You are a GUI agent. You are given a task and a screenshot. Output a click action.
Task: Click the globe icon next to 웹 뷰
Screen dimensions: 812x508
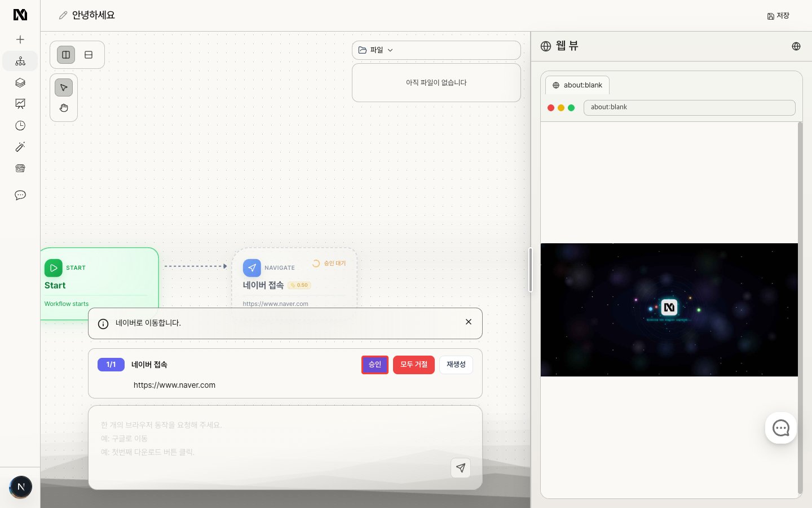pyautogui.click(x=546, y=46)
